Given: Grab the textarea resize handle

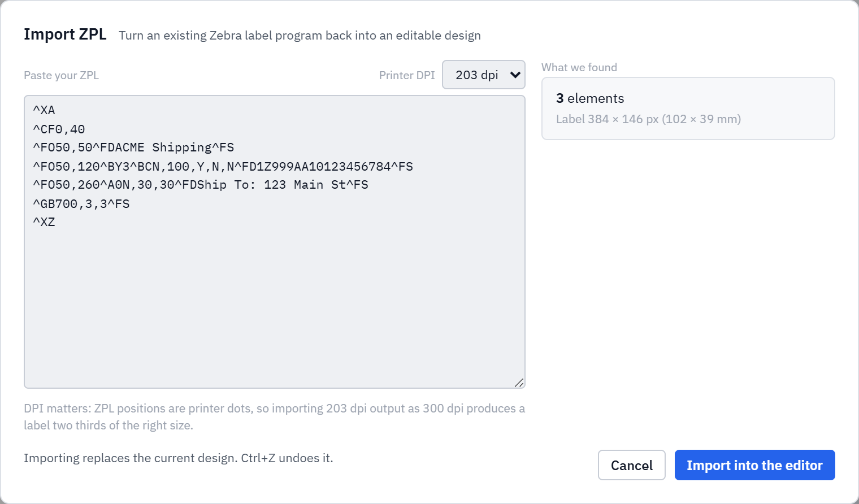Looking at the screenshot, I should [519, 383].
